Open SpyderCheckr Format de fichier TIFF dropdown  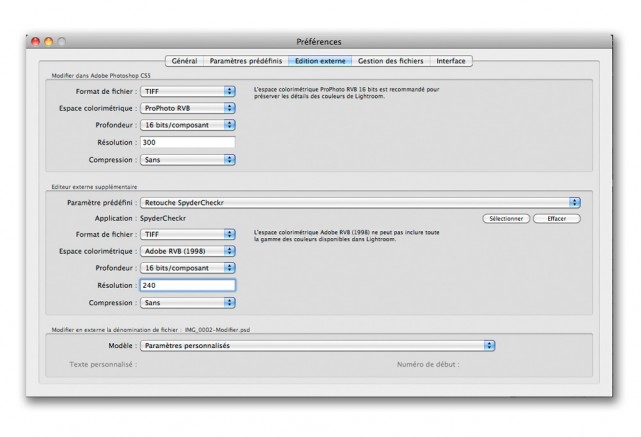click(188, 234)
